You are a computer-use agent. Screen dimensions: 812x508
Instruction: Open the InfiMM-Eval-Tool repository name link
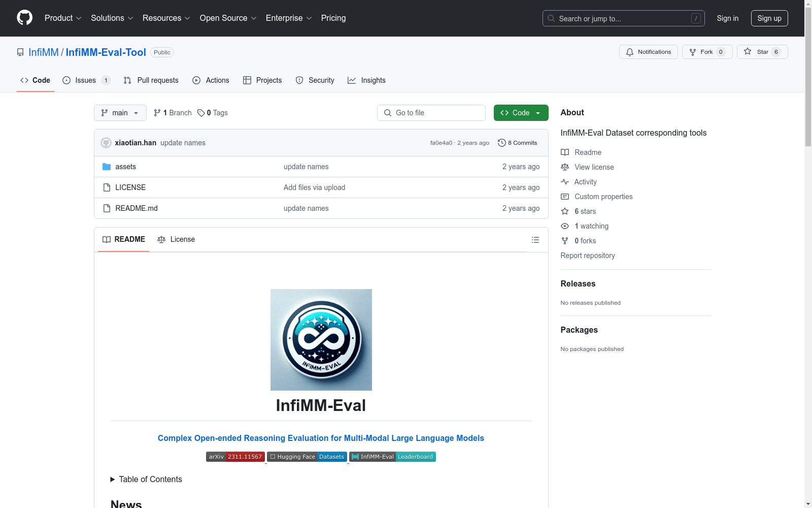pyautogui.click(x=106, y=52)
